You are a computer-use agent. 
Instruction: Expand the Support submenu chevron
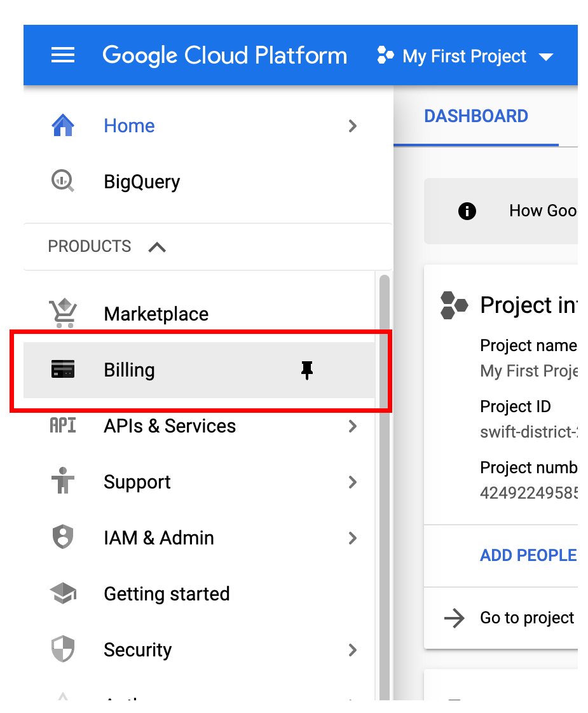[353, 482]
